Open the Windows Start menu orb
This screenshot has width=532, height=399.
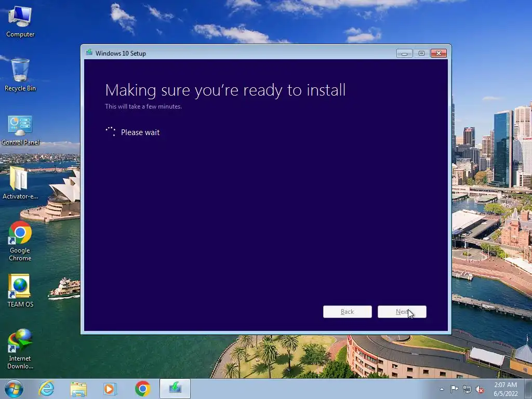[14, 389]
